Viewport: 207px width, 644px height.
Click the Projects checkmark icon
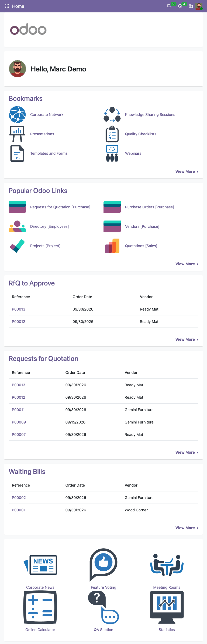17,246
